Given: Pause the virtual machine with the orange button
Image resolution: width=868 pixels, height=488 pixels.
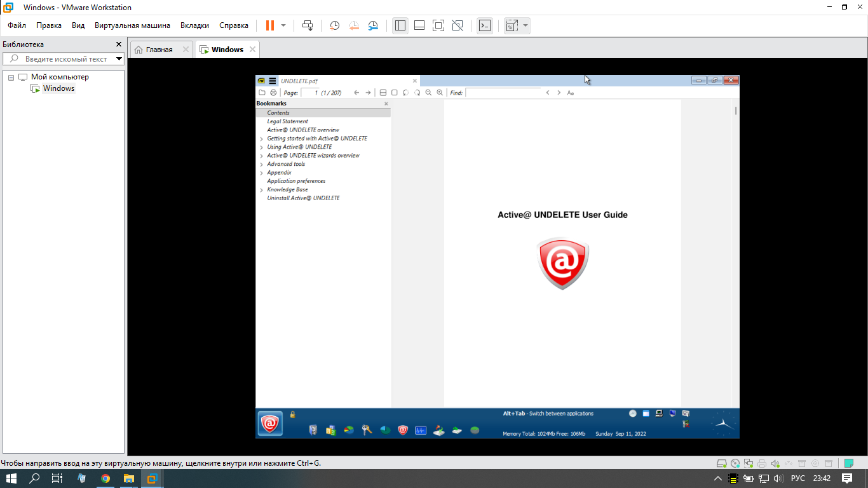Looking at the screenshot, I should [270, 25].
